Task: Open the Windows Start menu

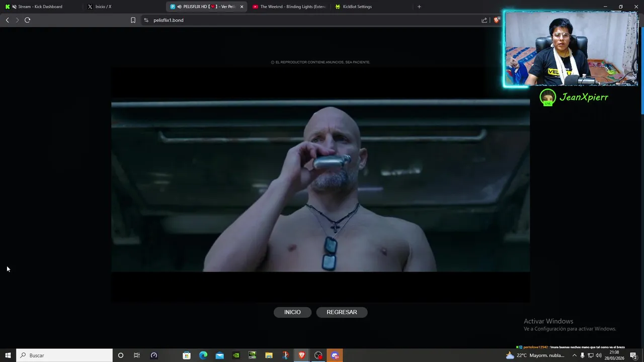Action: [8, 355]
